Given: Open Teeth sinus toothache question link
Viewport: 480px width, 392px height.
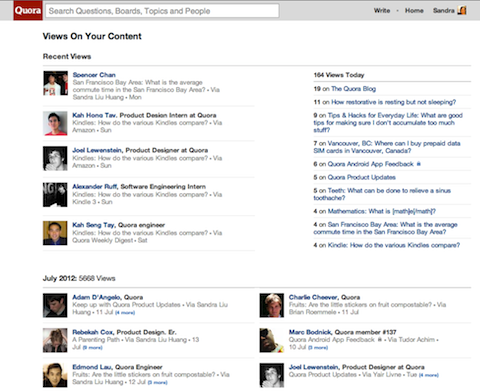Looking at the screenshot, I should coord(382,194).
